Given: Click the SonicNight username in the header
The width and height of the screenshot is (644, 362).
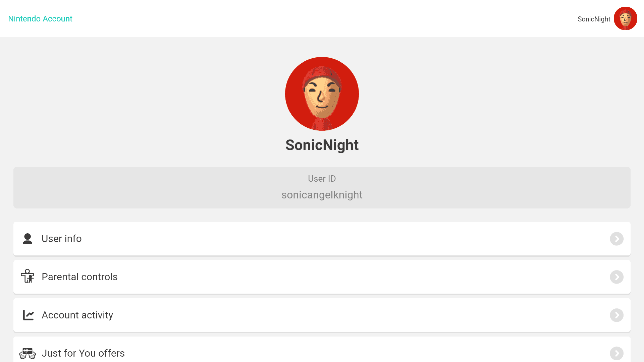Looking at the screenshot, I should pos(594,19).
